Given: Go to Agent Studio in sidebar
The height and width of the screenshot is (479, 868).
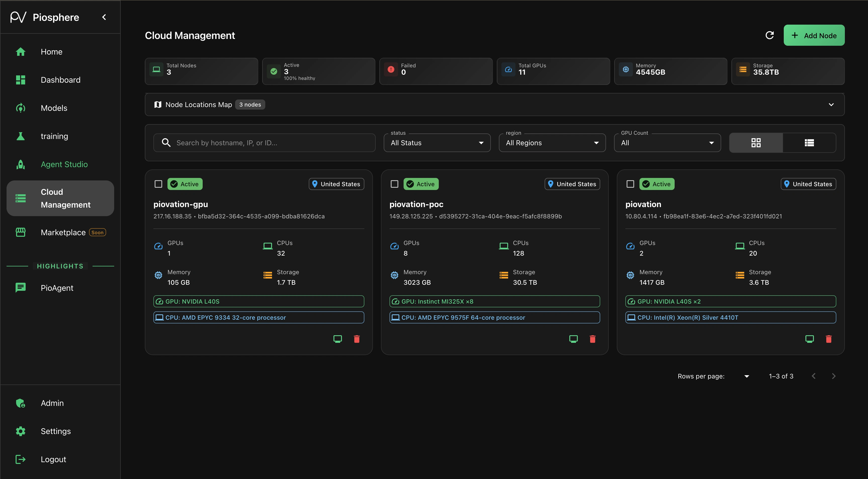Looking at the screenshot, I should pos(64,164).
